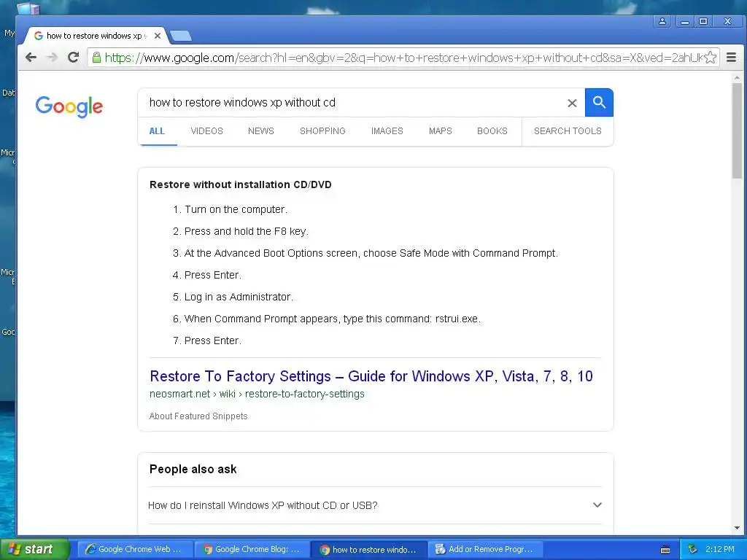Select the ALL results tab
Viewport: 747px width, 560px height.
point(158,131)
